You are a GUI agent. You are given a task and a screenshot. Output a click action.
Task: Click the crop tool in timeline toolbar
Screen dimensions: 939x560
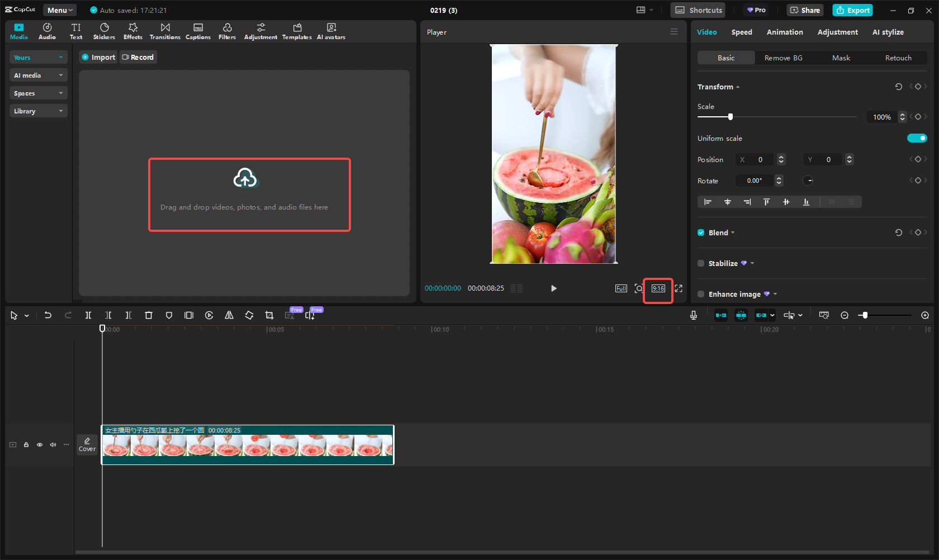pyautogui.click(x=269, y=315)
